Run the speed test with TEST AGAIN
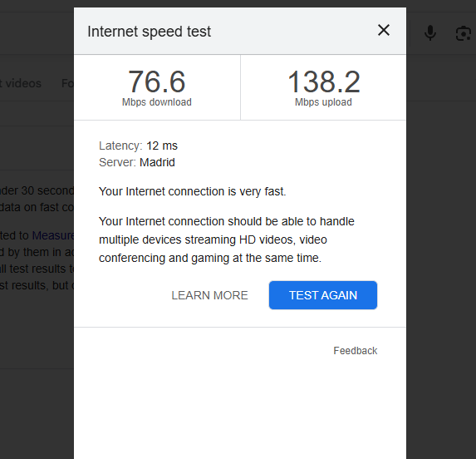 (323, 295)
